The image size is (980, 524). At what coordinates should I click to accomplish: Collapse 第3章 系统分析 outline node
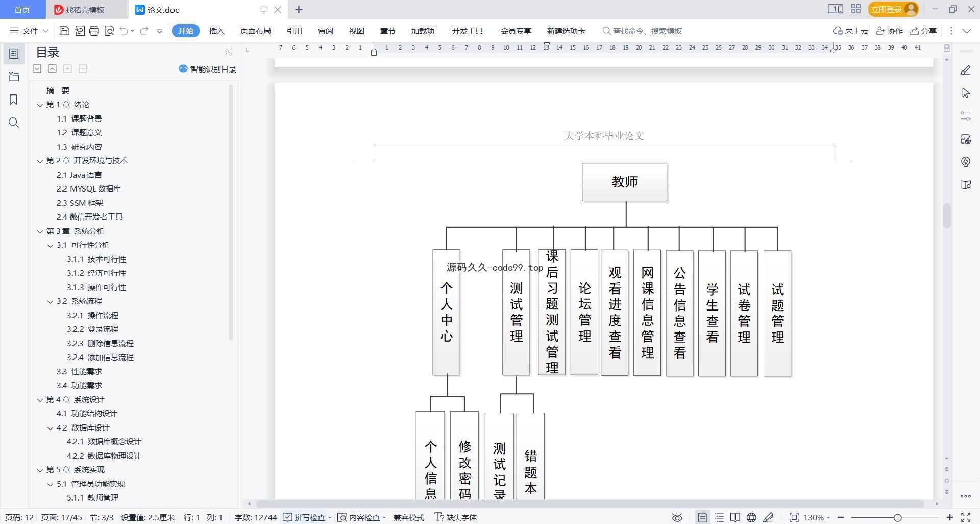(x=40, y=231)
